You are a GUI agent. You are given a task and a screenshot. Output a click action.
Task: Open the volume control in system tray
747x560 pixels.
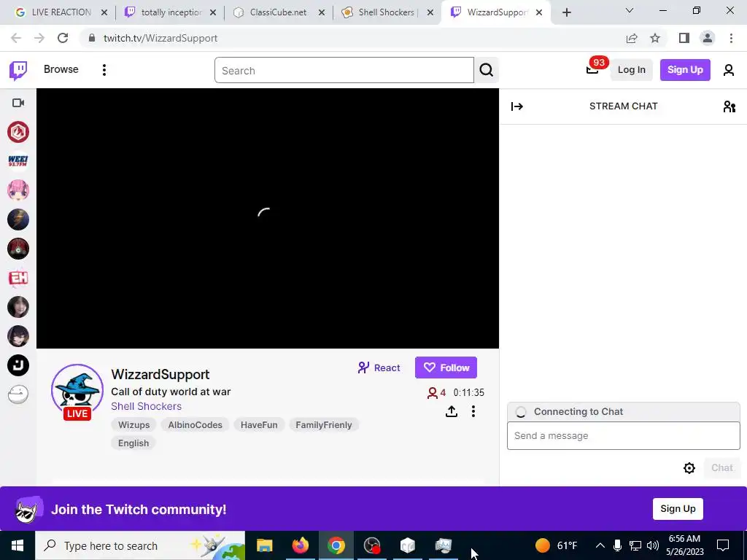[x=653, y=545]
